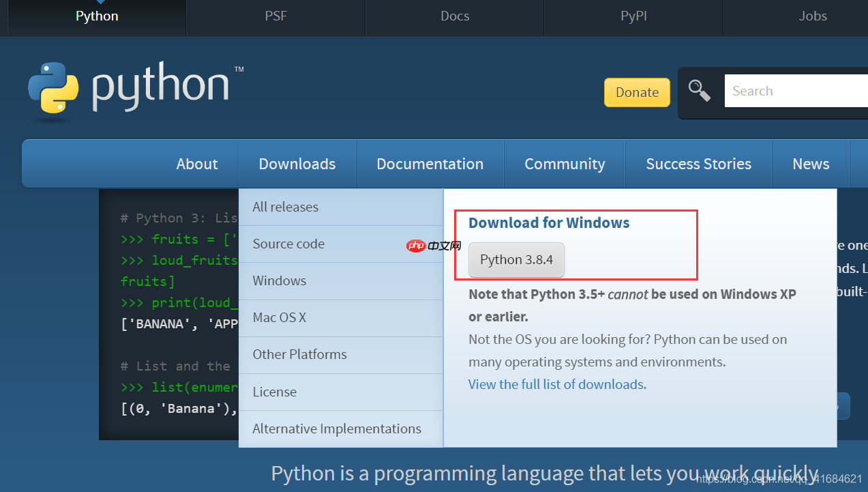Screen dimensions: 868x492
Task: Go to the Jobs page
Action: pyautogui.click(x=812, y=16)
